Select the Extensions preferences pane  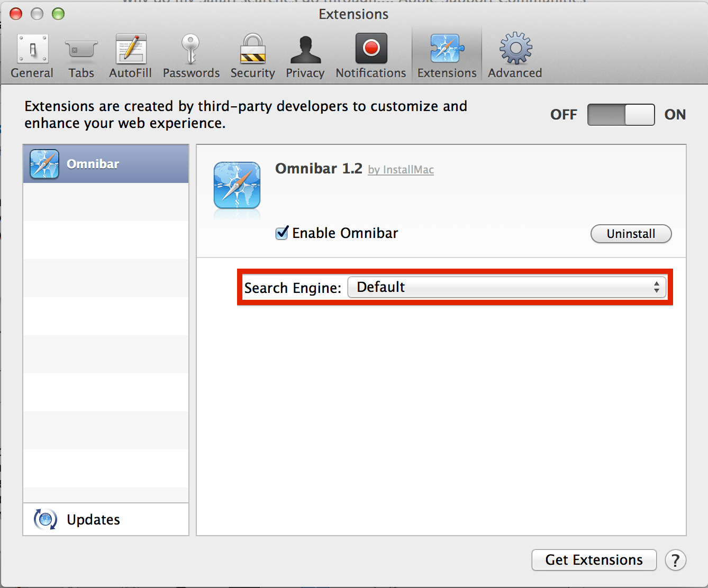[x=447, y=56]
